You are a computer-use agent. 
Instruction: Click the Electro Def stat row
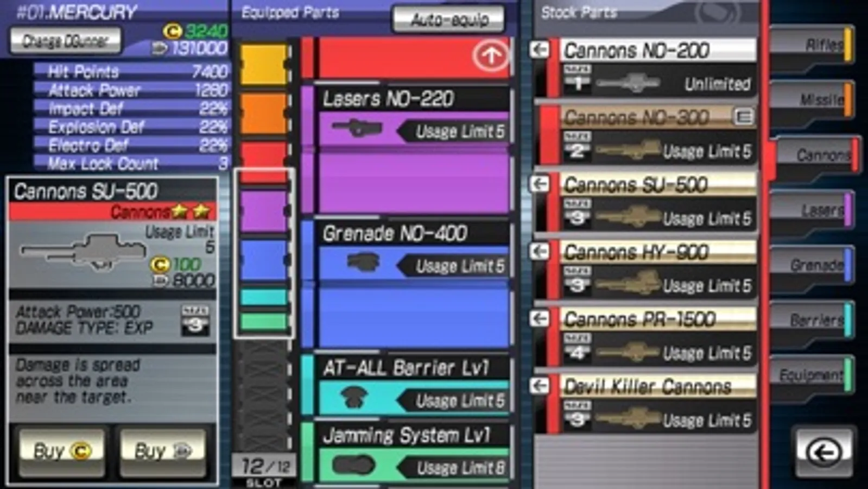coord(131,145)
